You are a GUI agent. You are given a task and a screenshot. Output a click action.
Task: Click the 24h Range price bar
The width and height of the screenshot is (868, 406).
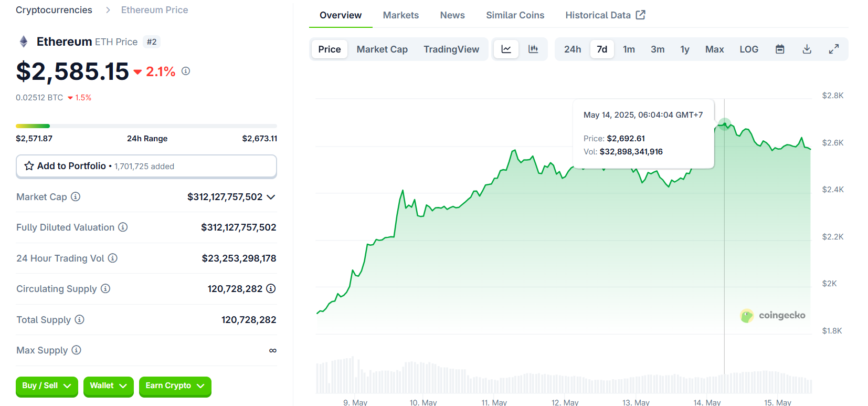pyautogui.click(x=146, y=126)
